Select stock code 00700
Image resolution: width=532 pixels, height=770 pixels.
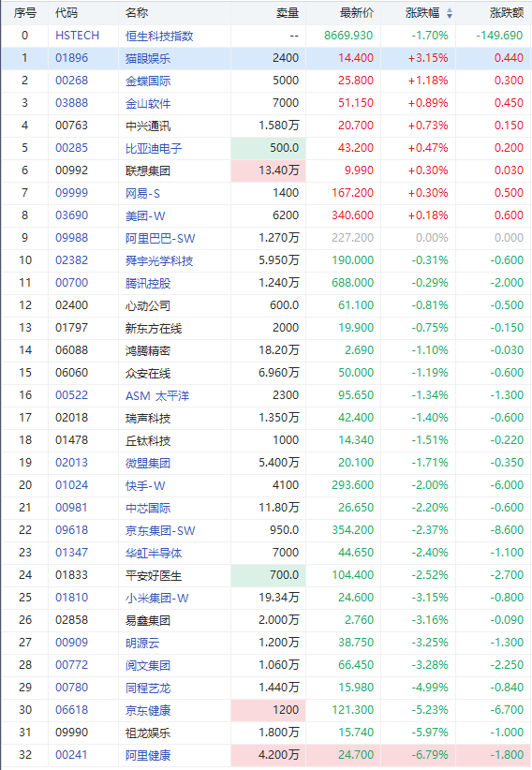tap(72, 283)
